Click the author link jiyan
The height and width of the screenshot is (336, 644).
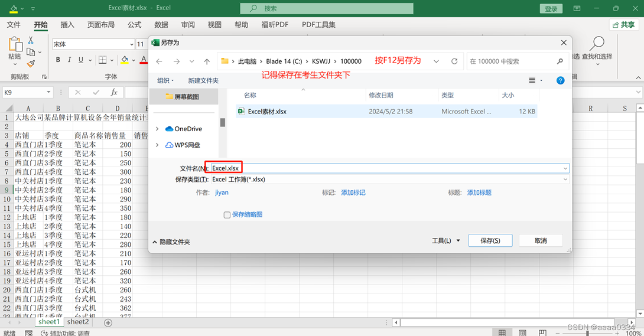(222, 193)
